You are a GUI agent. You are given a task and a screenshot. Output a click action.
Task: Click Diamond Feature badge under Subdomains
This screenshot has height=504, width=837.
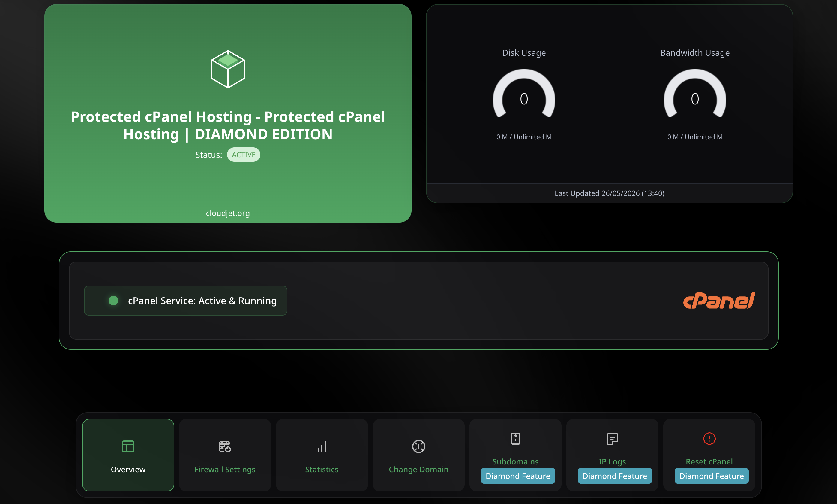pos(518,476)
